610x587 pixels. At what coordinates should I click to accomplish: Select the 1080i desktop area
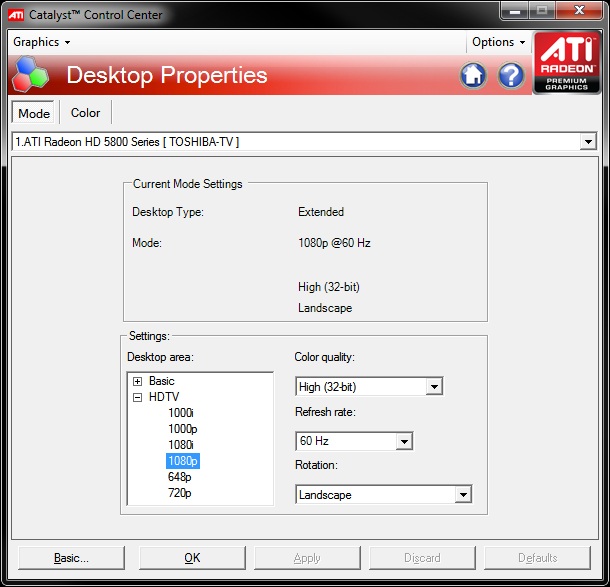click(x=181, y=445)
